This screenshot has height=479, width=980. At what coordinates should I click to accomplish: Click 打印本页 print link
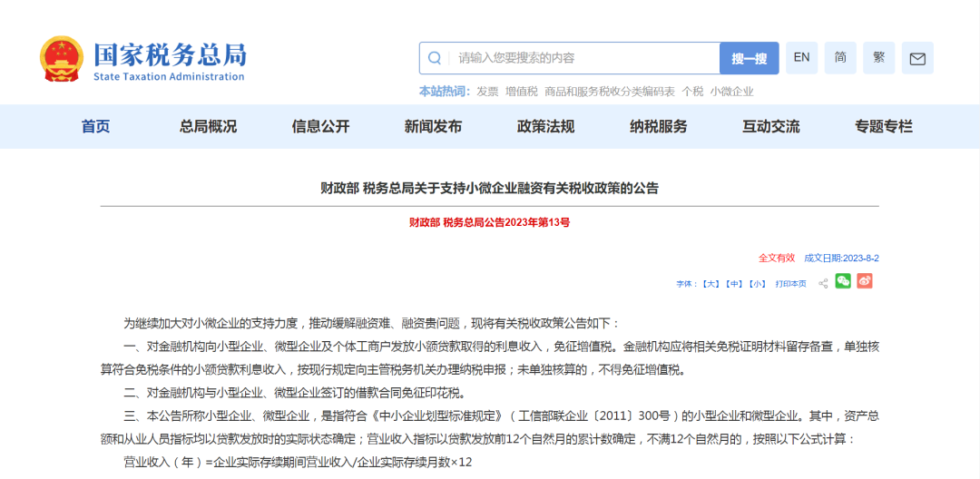click(790, 284)
